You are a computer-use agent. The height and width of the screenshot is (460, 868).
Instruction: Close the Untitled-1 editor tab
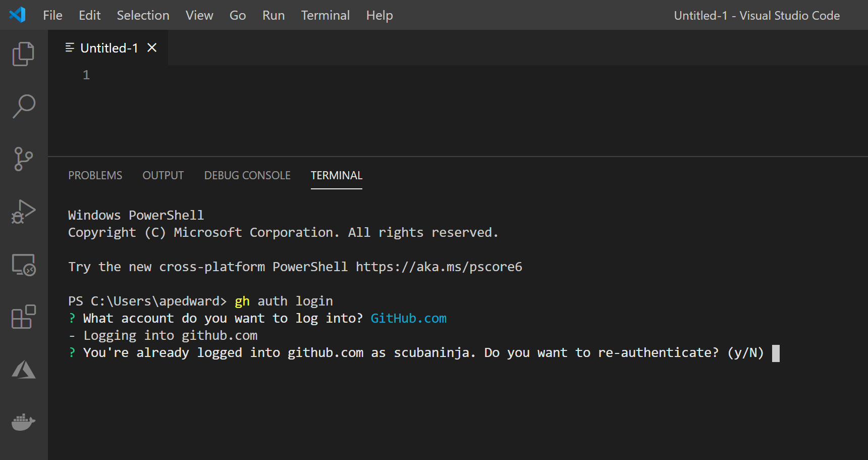click(152, 47)
